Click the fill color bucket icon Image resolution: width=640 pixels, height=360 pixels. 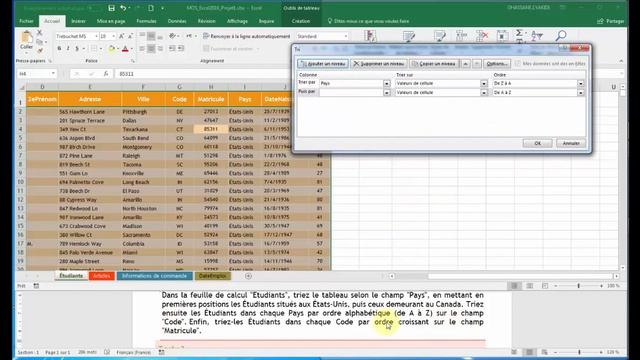pyautogui.click(x=111, y=49)
